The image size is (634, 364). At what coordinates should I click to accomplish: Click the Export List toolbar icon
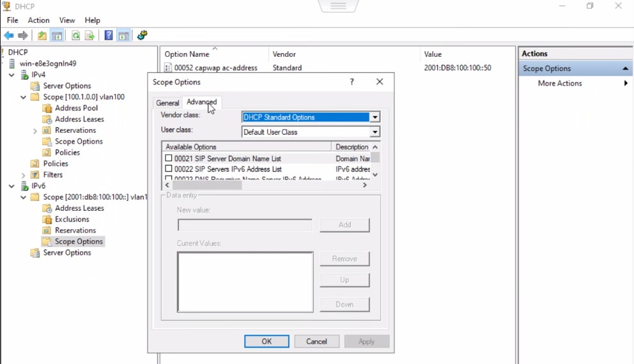pos(89,36)
